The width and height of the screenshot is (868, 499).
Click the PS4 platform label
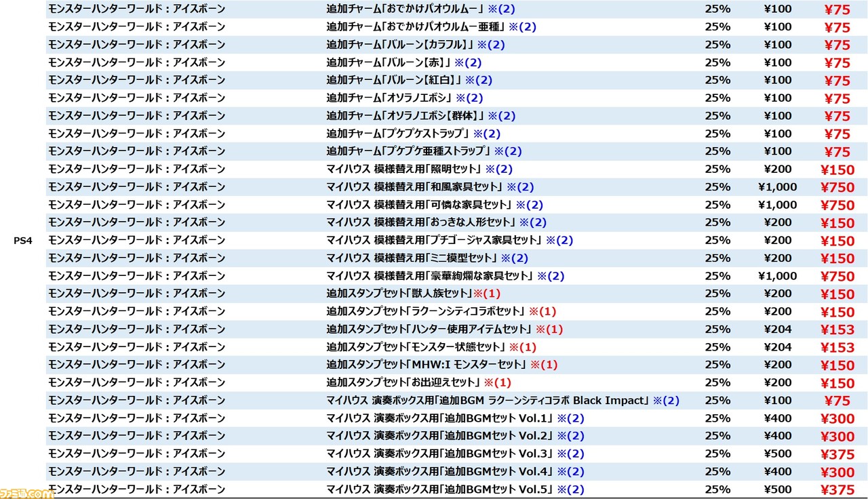[x=24, y=240]
